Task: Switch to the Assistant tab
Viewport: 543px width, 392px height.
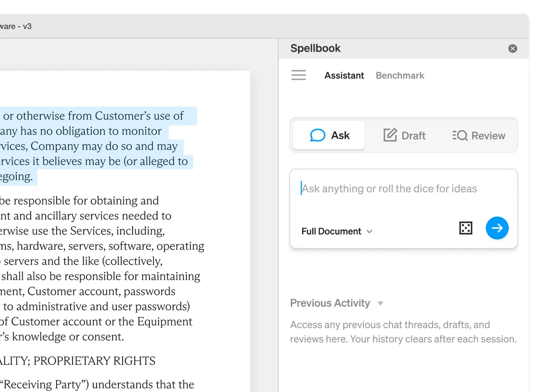Action: click(x=344, y=75)
